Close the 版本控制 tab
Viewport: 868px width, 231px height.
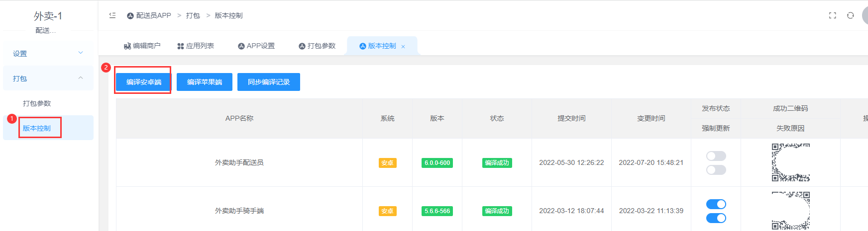[x=403, y=47]
